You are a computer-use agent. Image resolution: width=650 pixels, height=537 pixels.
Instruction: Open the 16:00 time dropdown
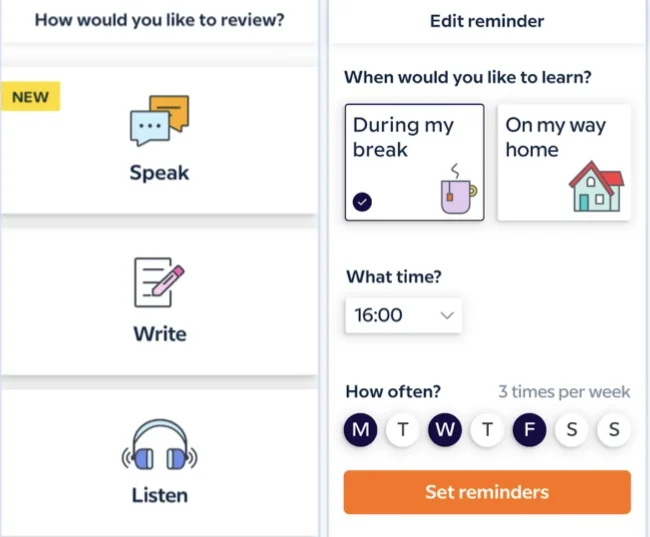click(x=403, y=315)
